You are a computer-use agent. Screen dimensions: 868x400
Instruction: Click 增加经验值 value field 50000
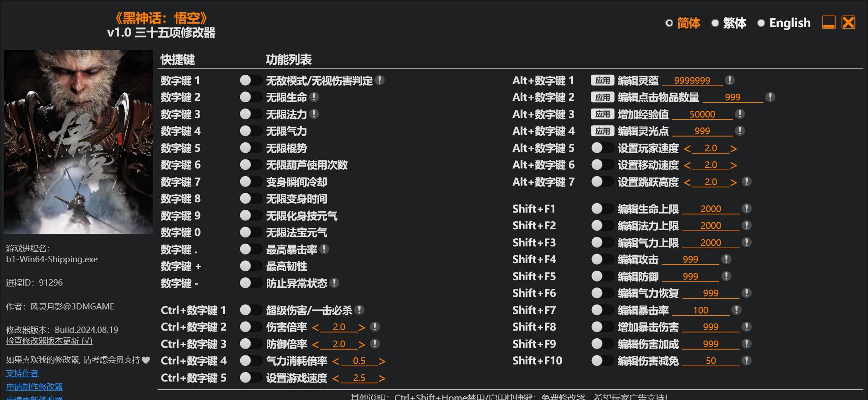tap(702, 114)
